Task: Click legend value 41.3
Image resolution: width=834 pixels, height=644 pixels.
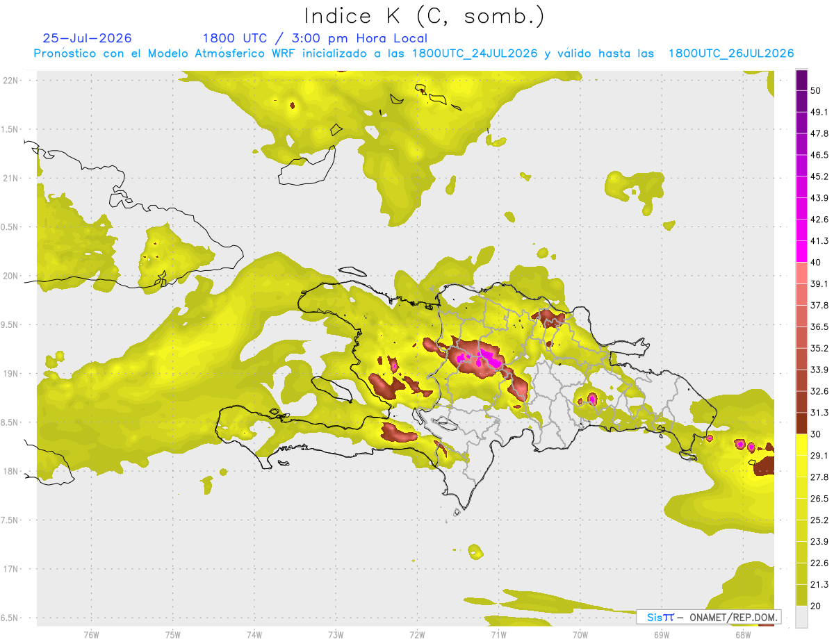Action: tap(819, 241)
